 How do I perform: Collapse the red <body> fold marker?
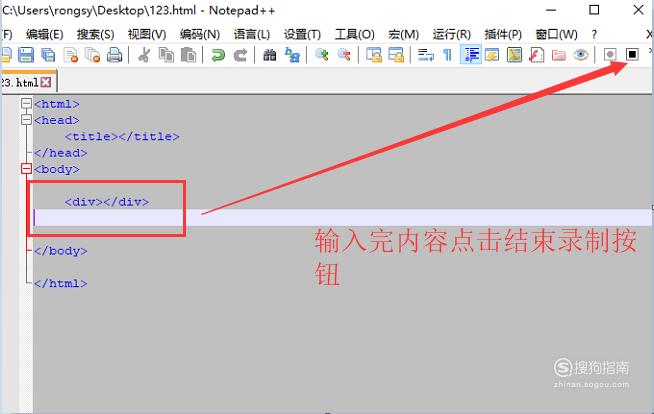[26, 168]
